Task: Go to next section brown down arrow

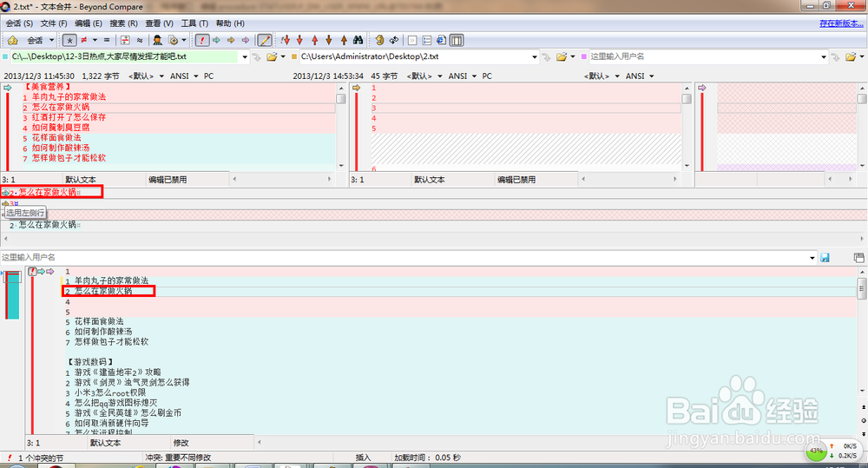Action: click(x=329, y=40)
